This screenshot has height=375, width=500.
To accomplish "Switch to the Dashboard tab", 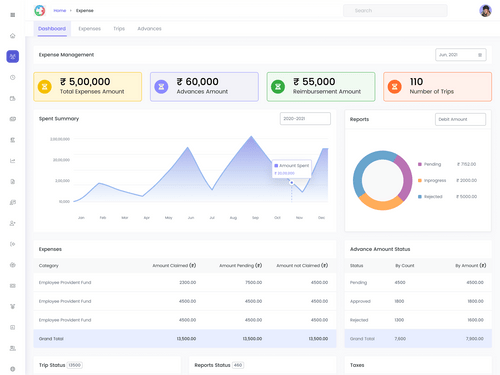I will 52,29.
